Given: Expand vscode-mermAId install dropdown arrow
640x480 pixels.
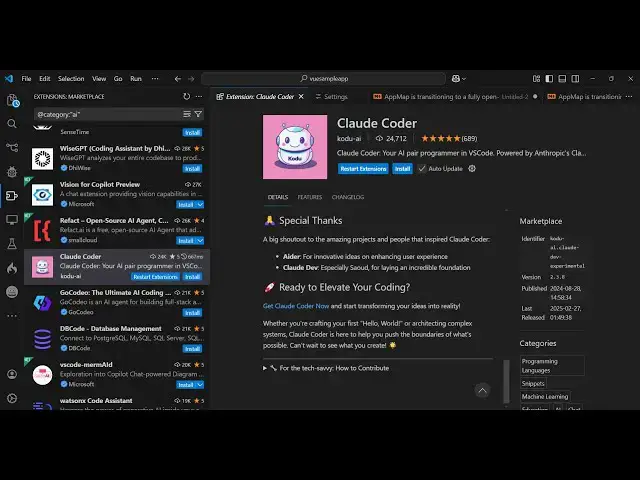Looking at the screenshot, I should pyautogui.click(x=200, y=384).
